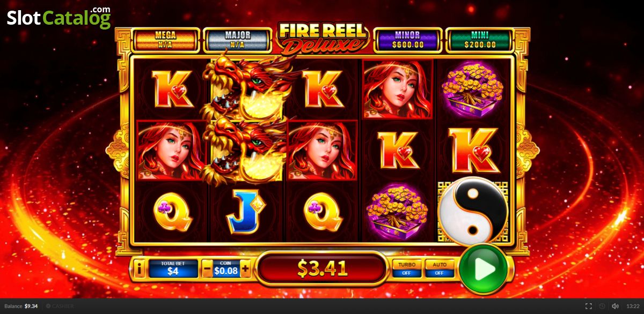Increase coin value with plus button
644x314 pixels.
pyautogui.click(x=245, y=269)
